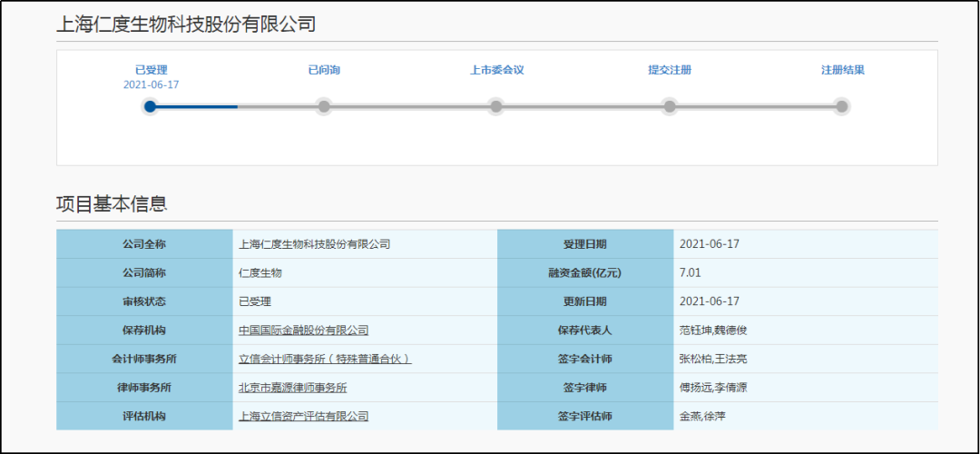Click the 评估机构 header cell
The height and width of the screenshot is (454, 980).
click(144, 416)
